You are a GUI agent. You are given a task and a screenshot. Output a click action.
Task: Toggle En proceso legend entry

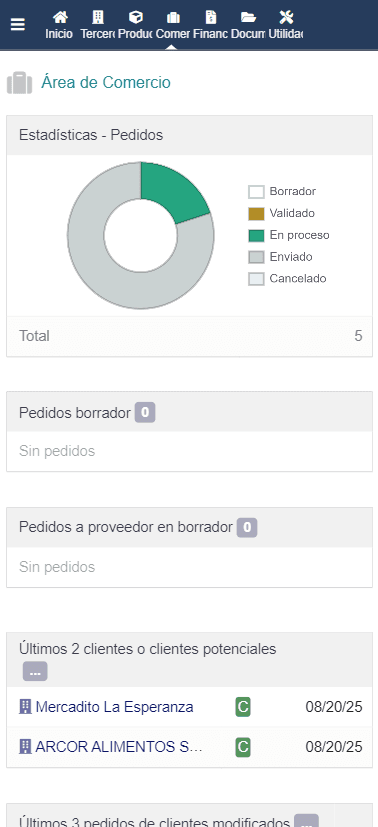tap(289, 235)
